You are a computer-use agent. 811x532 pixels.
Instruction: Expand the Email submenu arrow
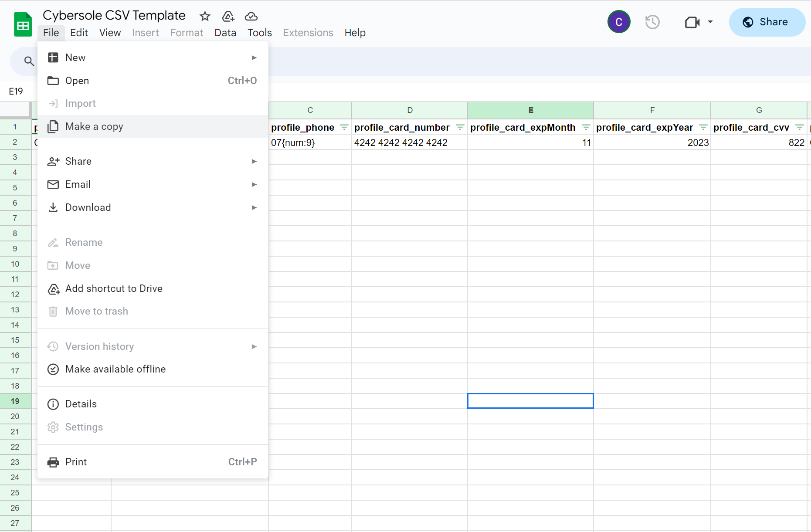254,184
